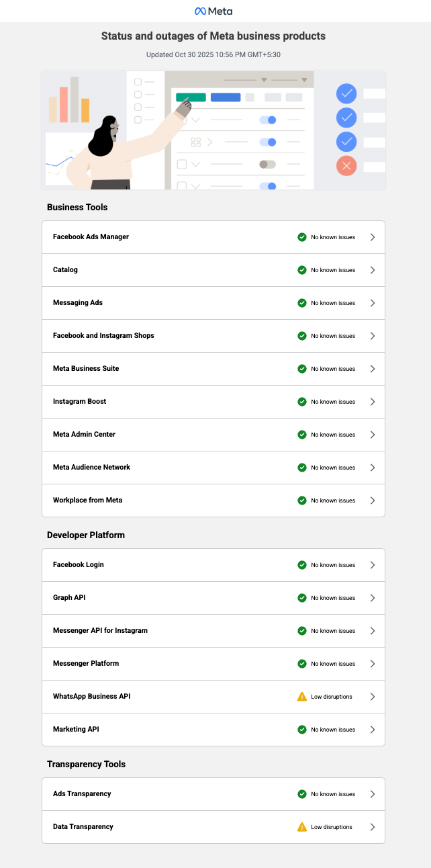Expand the Ads Transparency chevron
The image size is (431, 868).
click(373, 794)
